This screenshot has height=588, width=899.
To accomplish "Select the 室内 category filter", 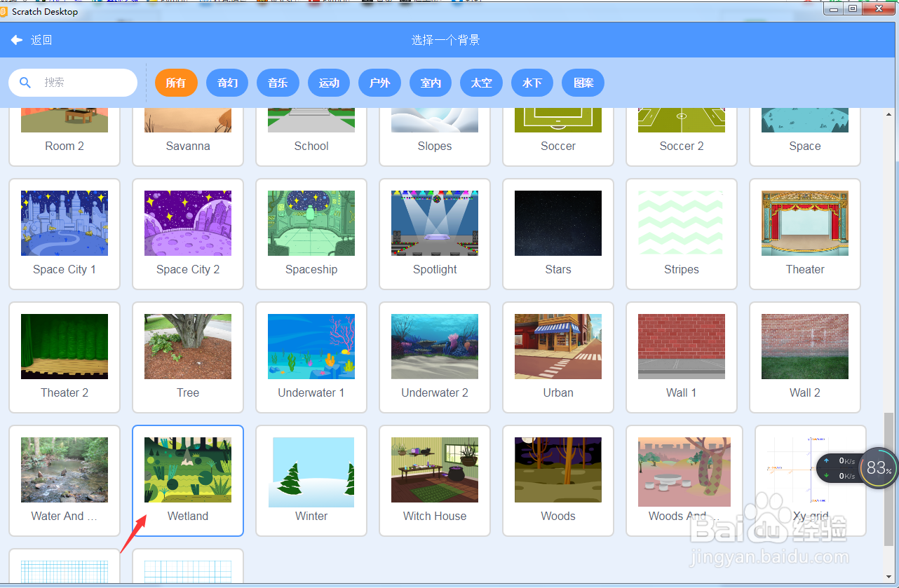I will [x=431, y=83].
